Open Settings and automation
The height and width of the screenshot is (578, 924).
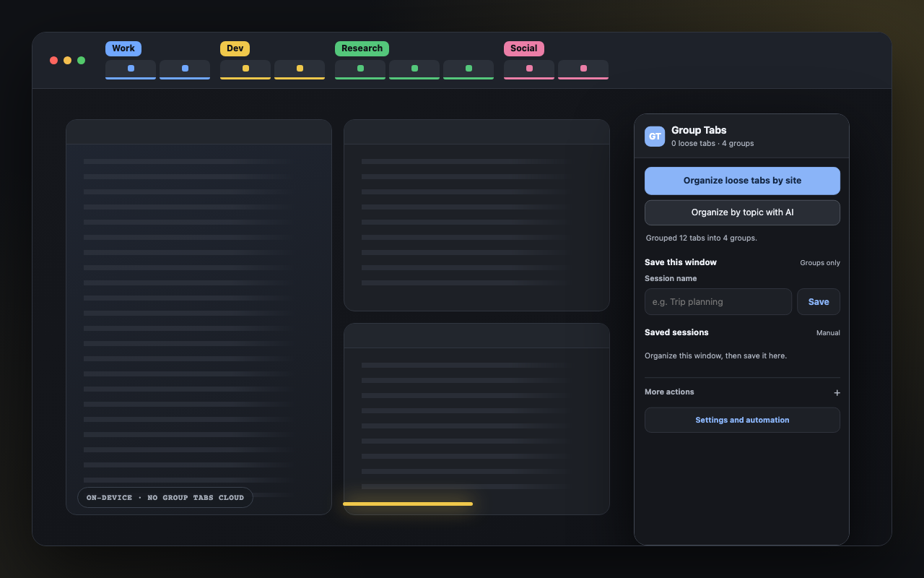click(x=742, y=420)
